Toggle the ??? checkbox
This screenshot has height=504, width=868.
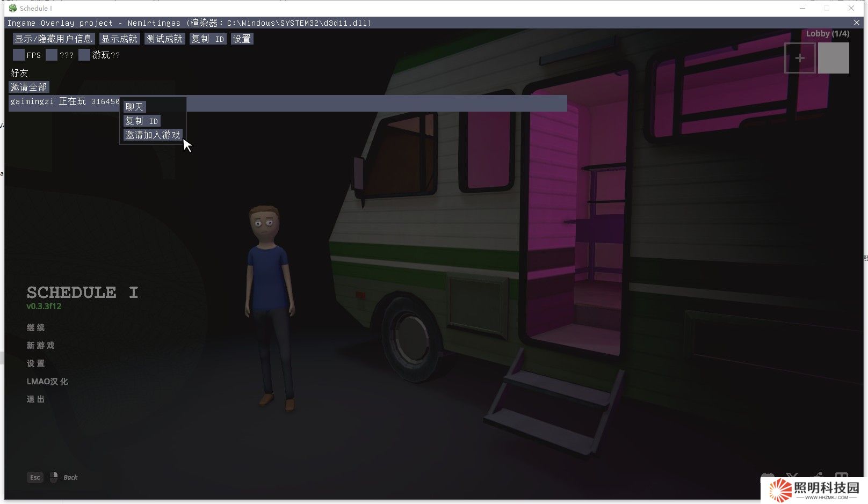(x=52, y=55)
